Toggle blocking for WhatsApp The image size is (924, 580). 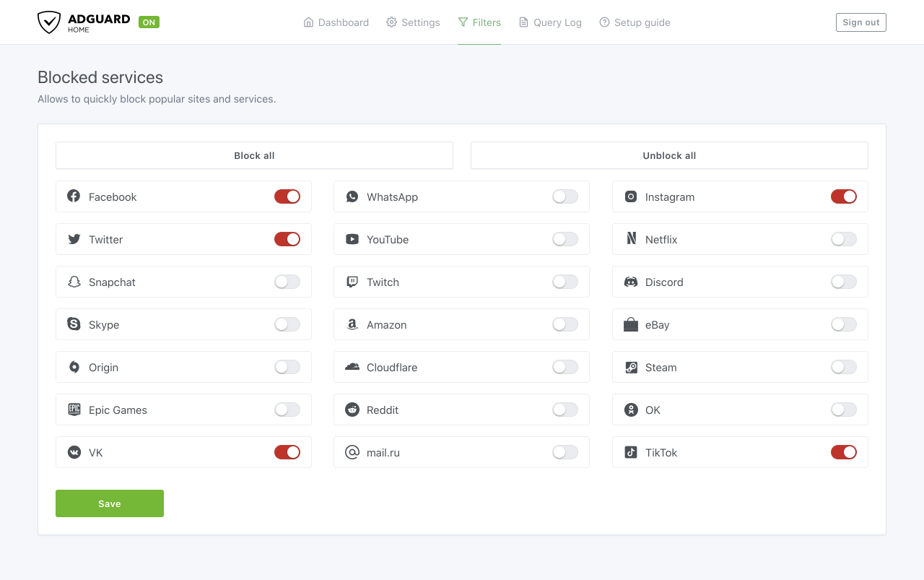565,196
